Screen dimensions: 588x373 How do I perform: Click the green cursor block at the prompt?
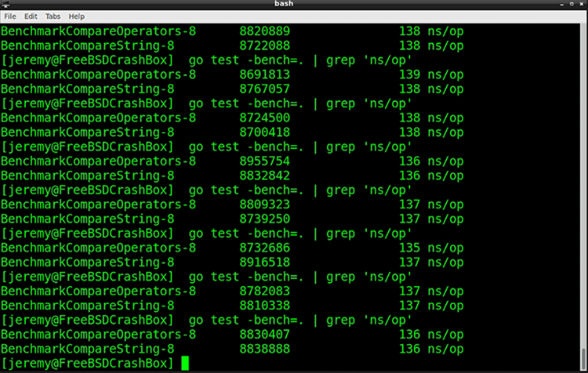(185, 364)
